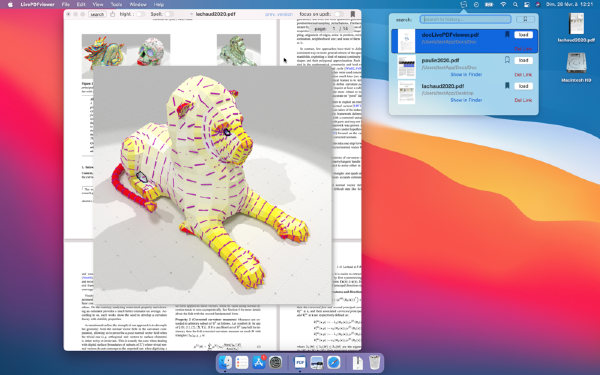Open App Store from the Dock
This screenshot has width=600, height=375.
pos(259,362)
